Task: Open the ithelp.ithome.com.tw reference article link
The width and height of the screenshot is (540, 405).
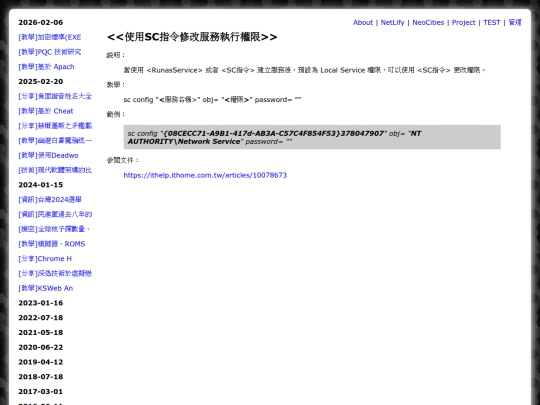Action: 205,175
